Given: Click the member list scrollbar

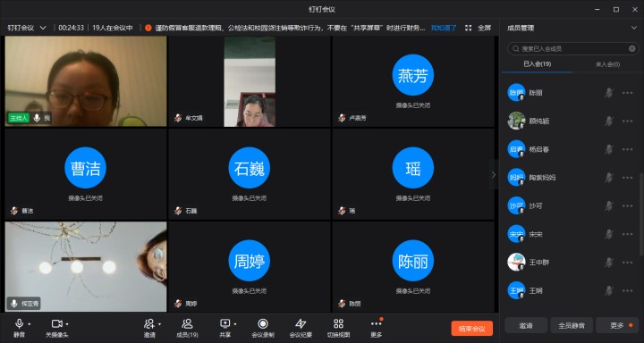Looking at the screenshot, I should (x=641, y=213).
